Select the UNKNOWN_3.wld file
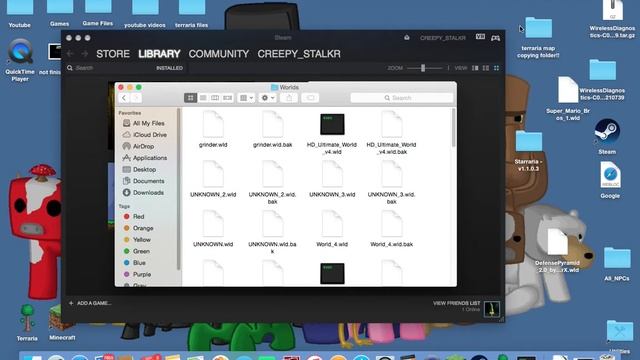640x360 pixels. (332, 180)
